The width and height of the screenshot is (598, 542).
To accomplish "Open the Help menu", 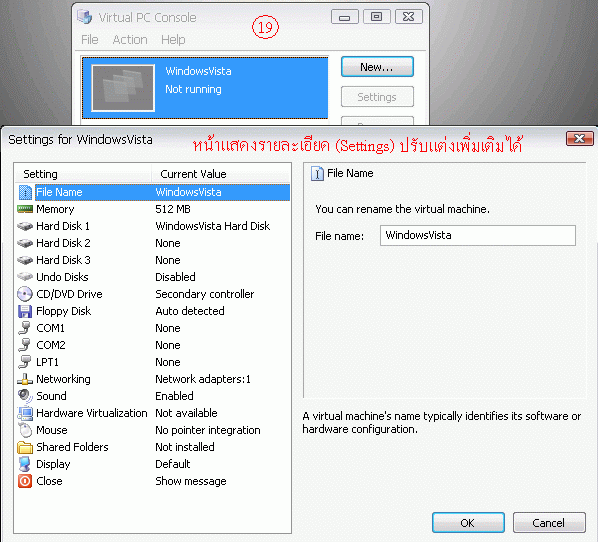I will coord(173,40).
